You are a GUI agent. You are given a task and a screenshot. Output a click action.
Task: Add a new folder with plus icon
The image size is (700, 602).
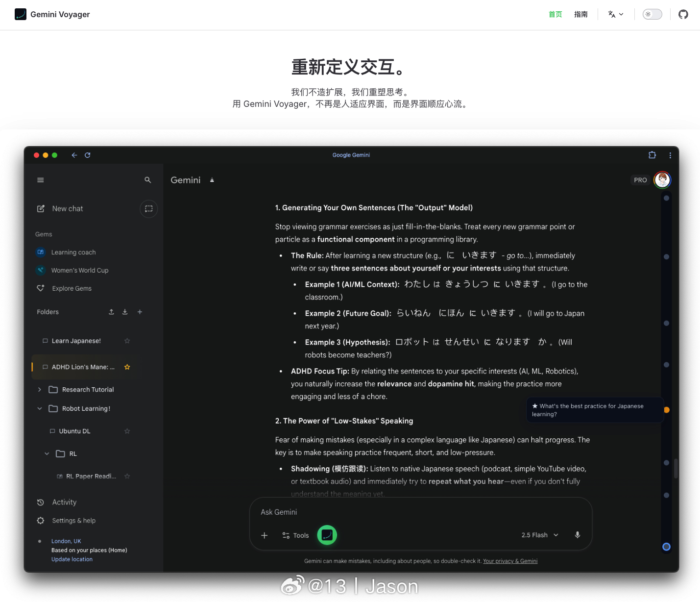click(x=140, y=312)
